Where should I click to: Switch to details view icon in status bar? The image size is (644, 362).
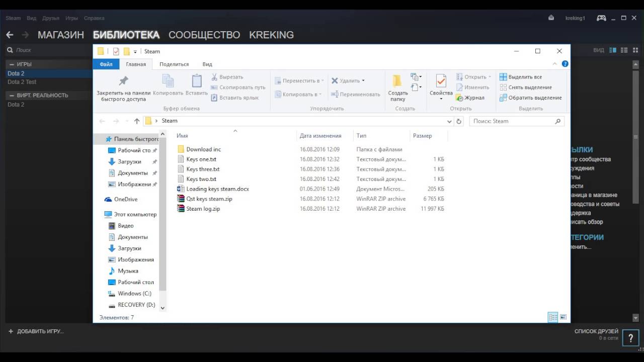[x=553, y=317]
